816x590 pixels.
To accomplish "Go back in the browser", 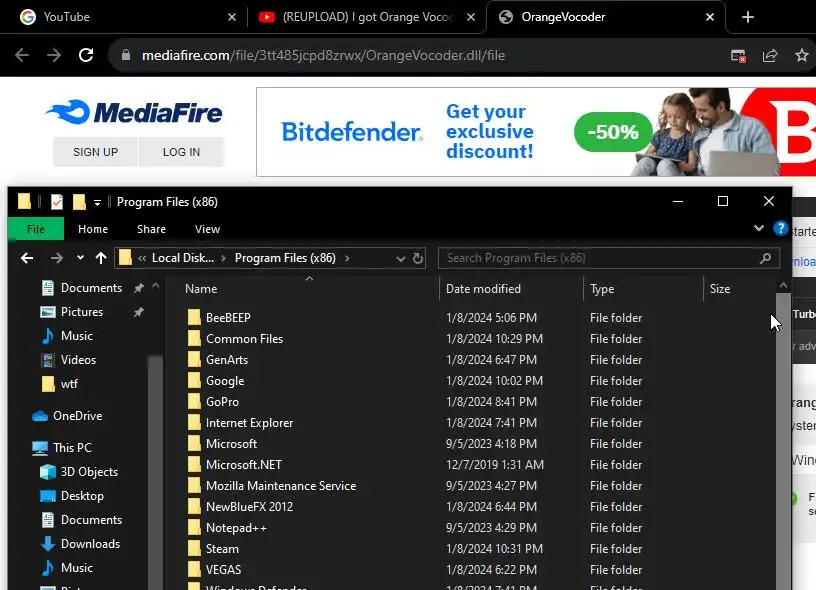I will (22, 55).
